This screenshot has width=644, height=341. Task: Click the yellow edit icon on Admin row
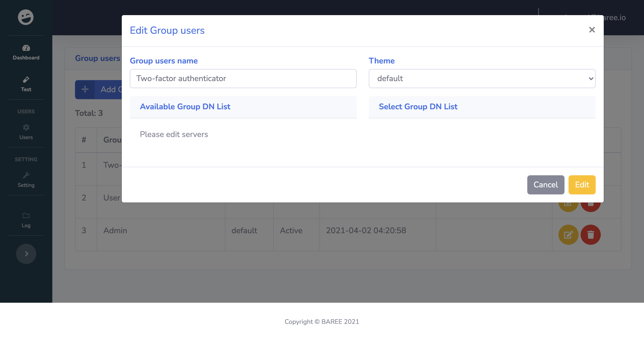click(568, 235)
